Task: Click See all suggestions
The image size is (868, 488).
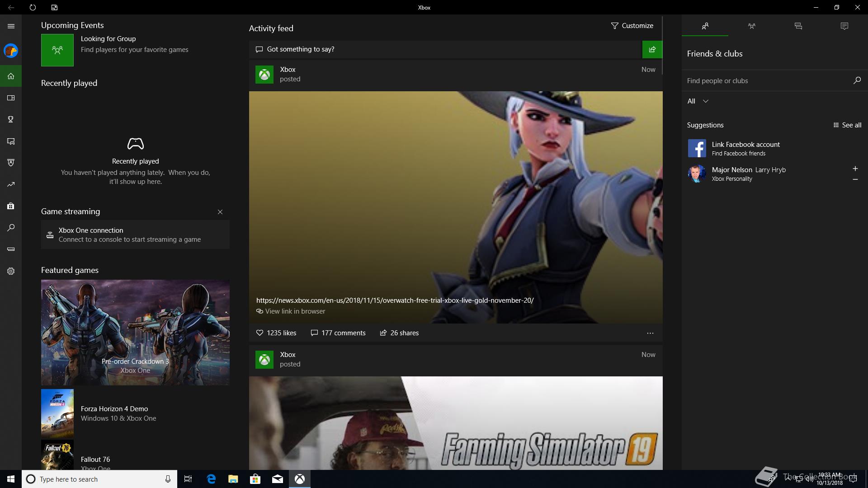Action: [x=847, y=125]
